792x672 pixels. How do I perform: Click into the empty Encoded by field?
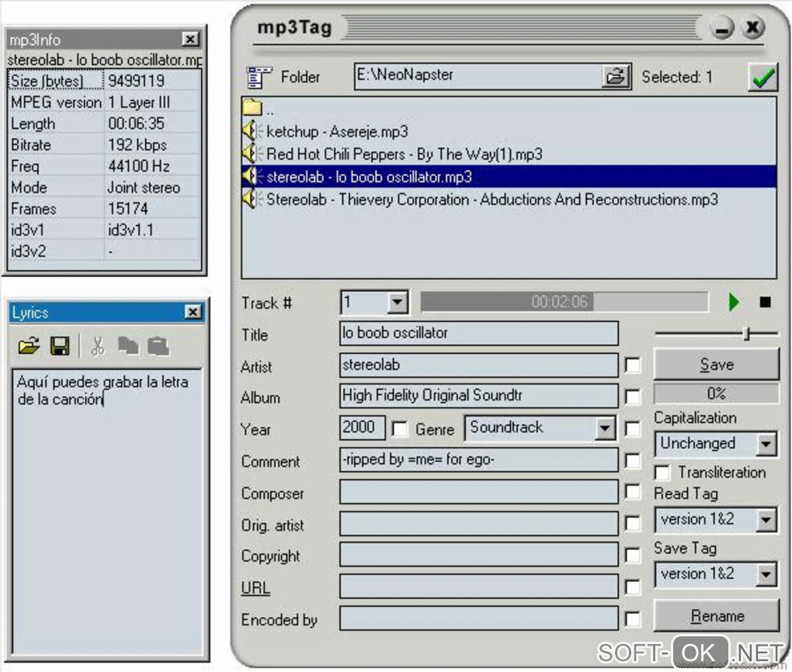(479, 618)
